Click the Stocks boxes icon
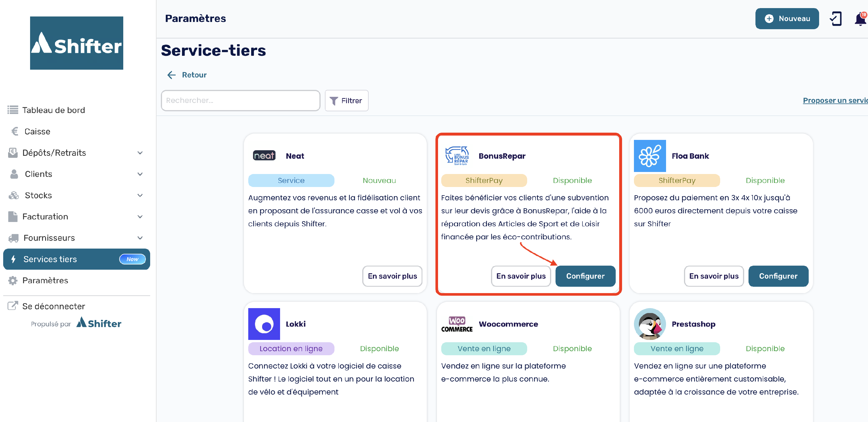 click(14, 195)
